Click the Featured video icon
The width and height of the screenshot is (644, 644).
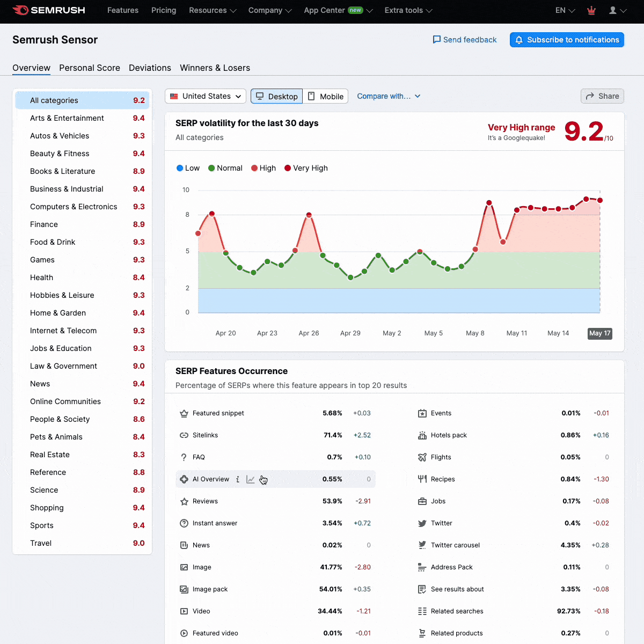pos(184,633)
